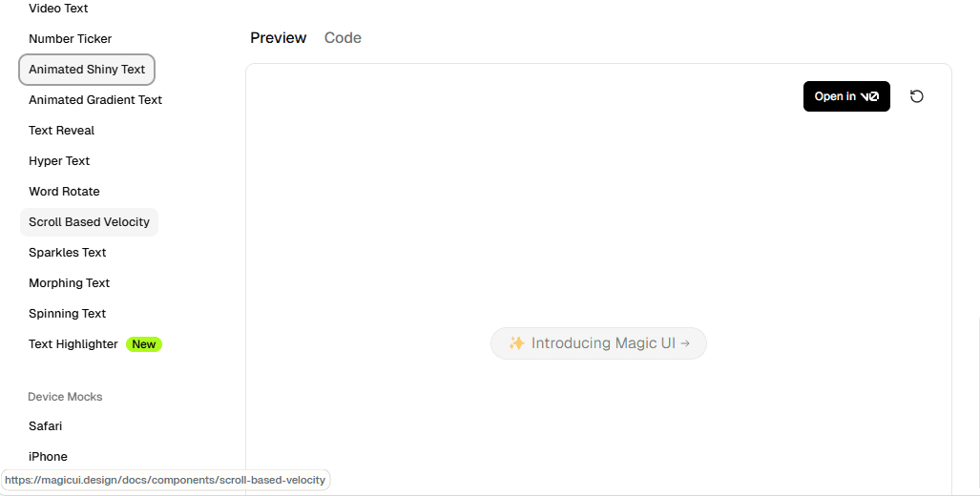Open the Hyper Text page

pyautogui.click(x=59, y=161)
